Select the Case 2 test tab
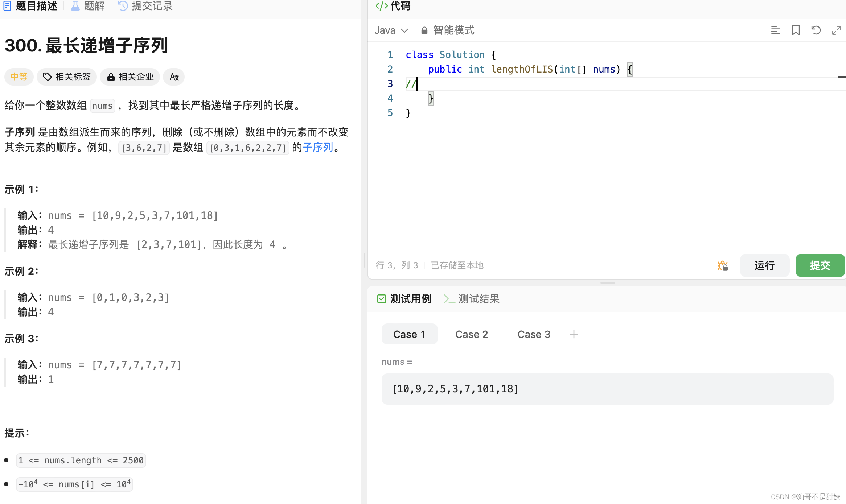 (471, 334)
